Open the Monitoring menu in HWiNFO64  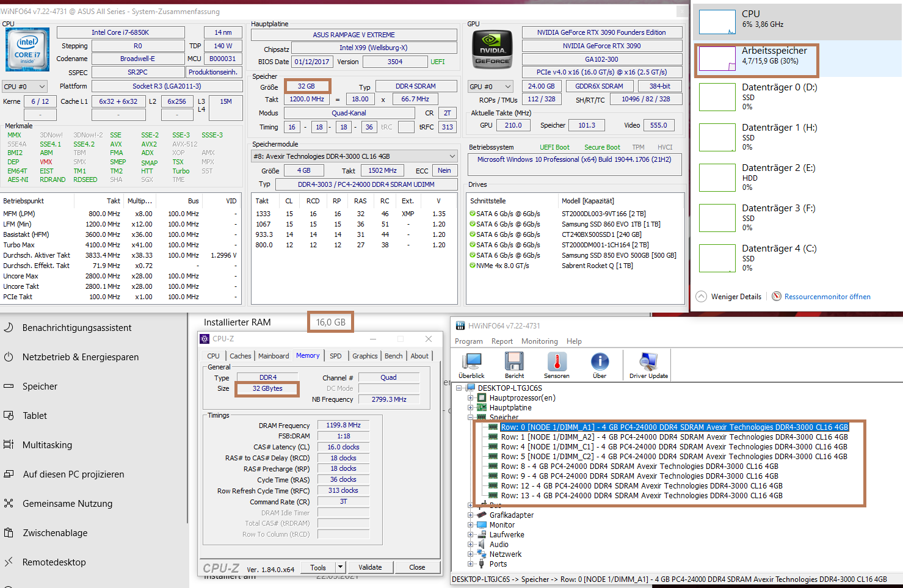[x=540, y=341]
